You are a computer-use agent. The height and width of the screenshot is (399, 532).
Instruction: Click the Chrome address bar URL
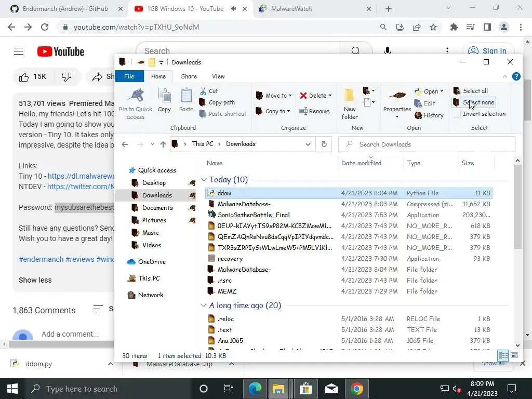click(x=137, y=27)
